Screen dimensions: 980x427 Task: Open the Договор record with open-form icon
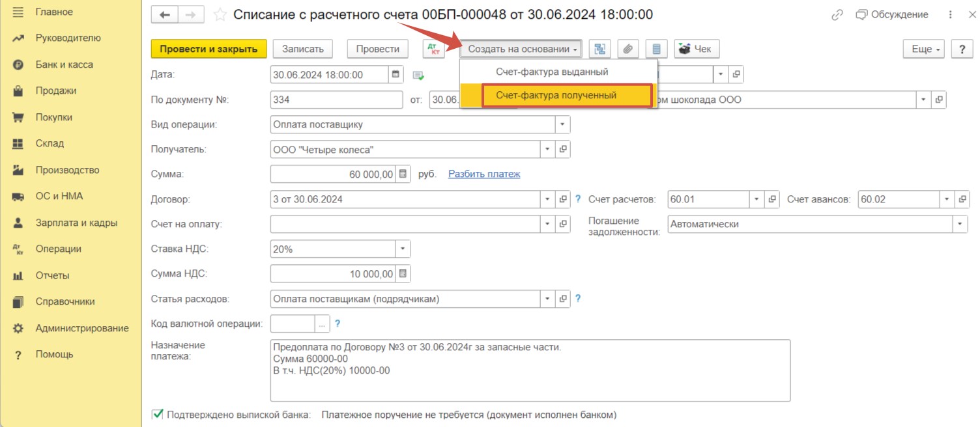point(563,199)
